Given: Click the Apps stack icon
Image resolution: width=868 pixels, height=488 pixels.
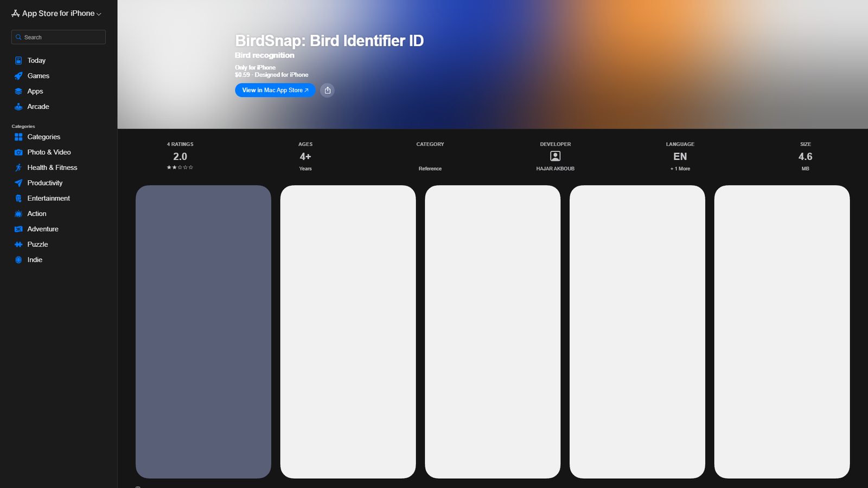Looking at the screenshot, I should pyautogui.click(x=18, y=91).
